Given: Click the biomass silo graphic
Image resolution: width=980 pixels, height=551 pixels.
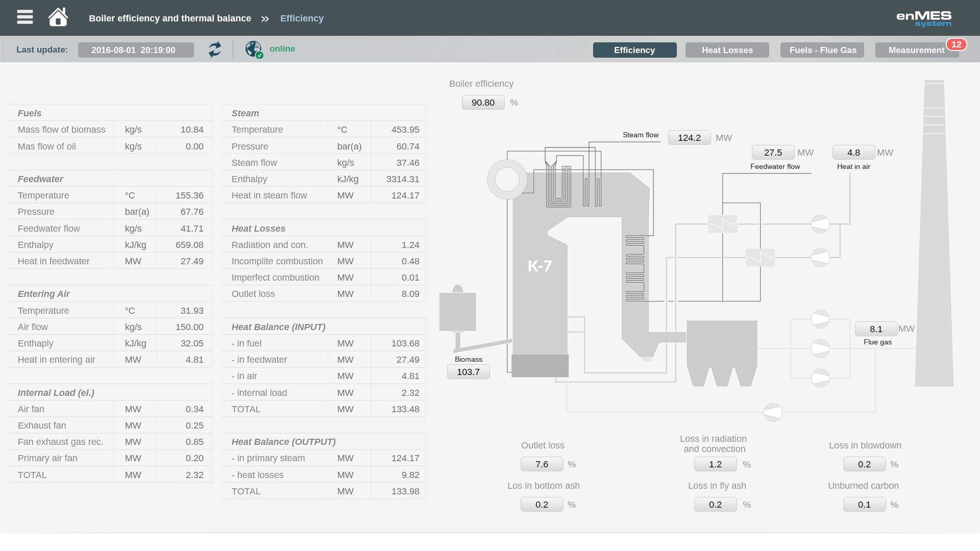Looking at the screenshot, I should click(x=457, y=311).
